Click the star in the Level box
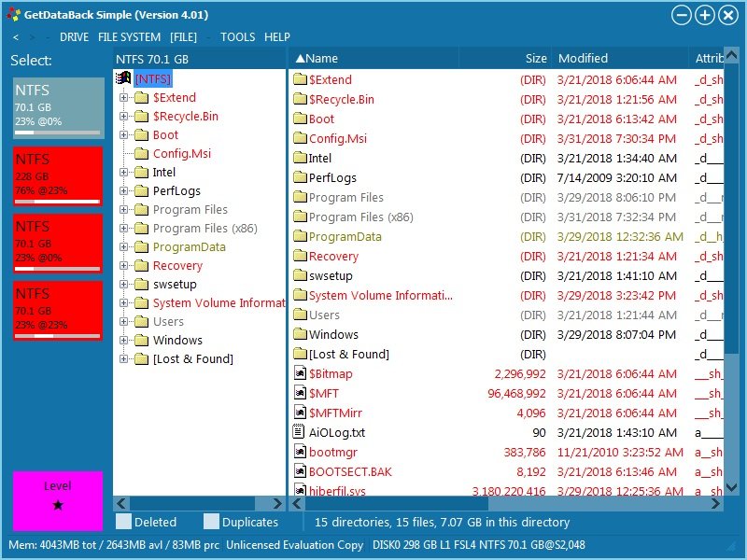747x560 pixels. tap(58, 505)
